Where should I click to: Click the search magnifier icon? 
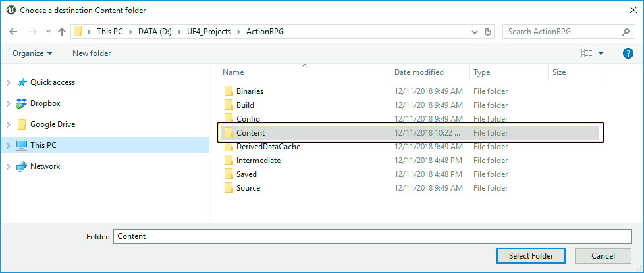[x=626, y=32]
